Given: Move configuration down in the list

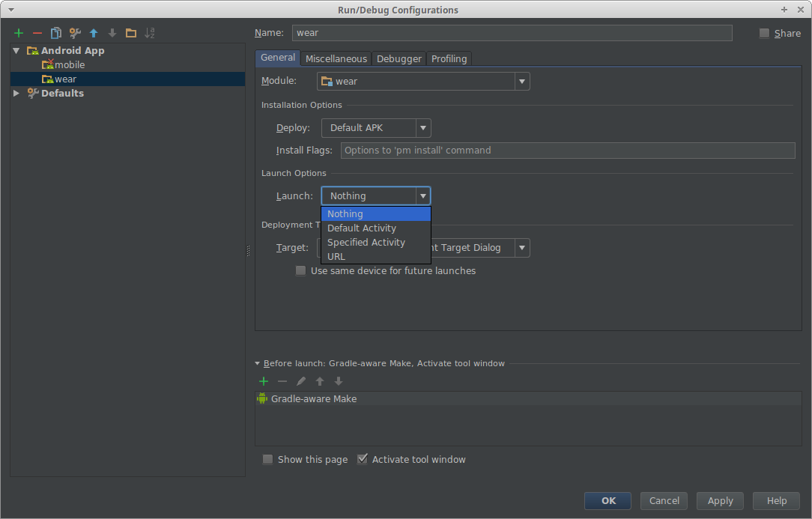Looking at the screenshot, I should (112, 33).
